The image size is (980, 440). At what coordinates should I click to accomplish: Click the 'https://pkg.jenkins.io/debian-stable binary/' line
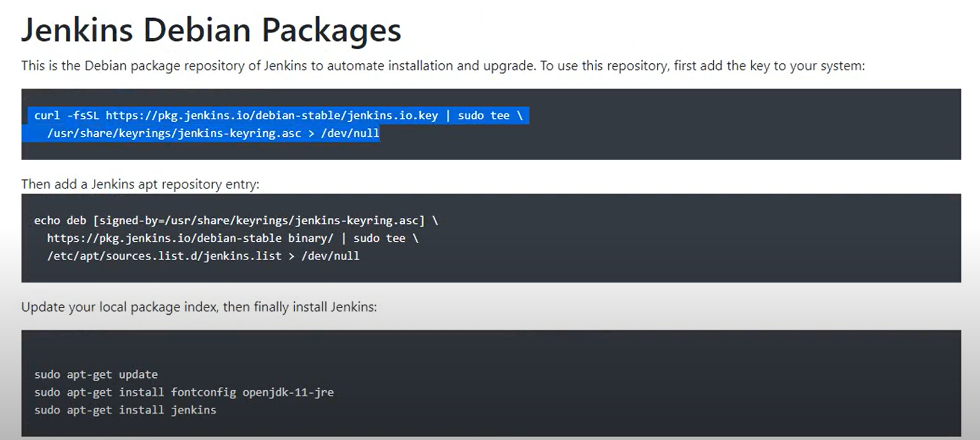(x=233, y=238)
